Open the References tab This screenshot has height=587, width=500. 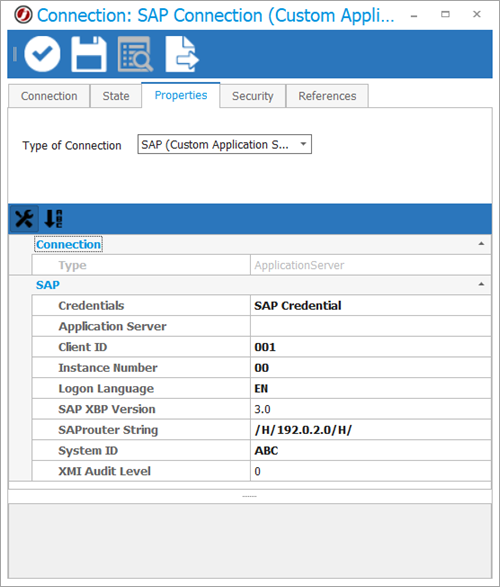click(x=327, y=96)
